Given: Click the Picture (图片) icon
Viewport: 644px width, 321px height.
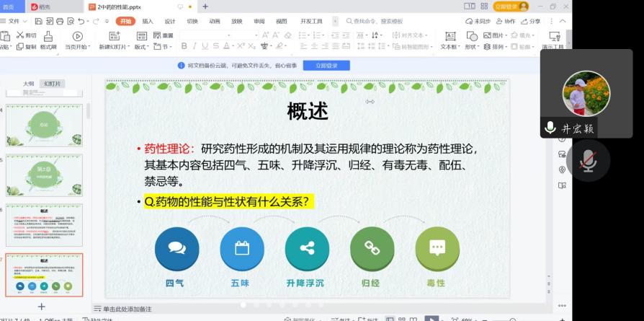Looking at the screenshot, I should pos(487,35).
